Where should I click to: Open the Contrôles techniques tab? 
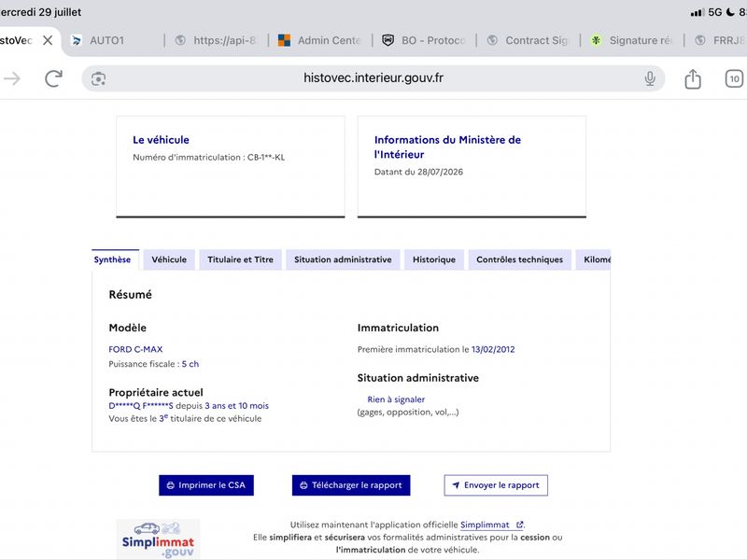coord(520,259)
